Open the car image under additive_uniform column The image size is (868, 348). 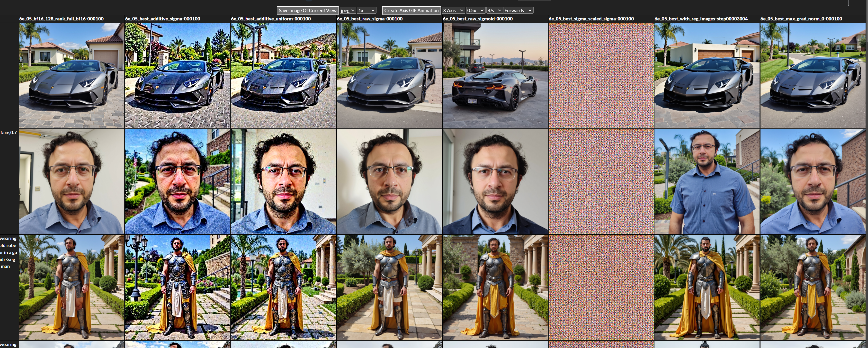283,76
